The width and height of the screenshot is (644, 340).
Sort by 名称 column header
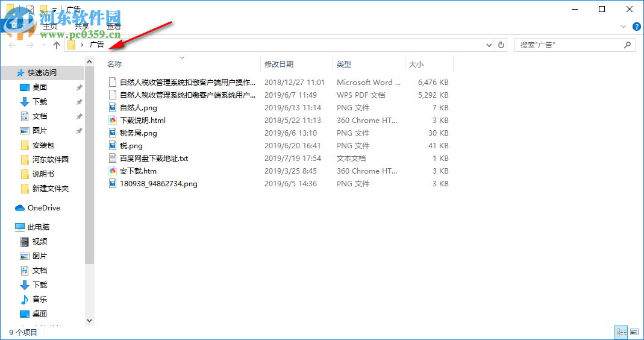point(182,64)
